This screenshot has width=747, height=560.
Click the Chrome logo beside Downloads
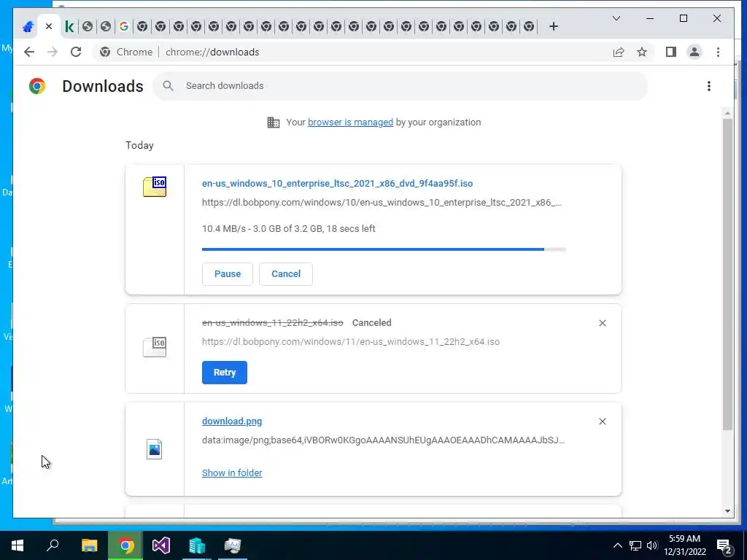(37, 86)
